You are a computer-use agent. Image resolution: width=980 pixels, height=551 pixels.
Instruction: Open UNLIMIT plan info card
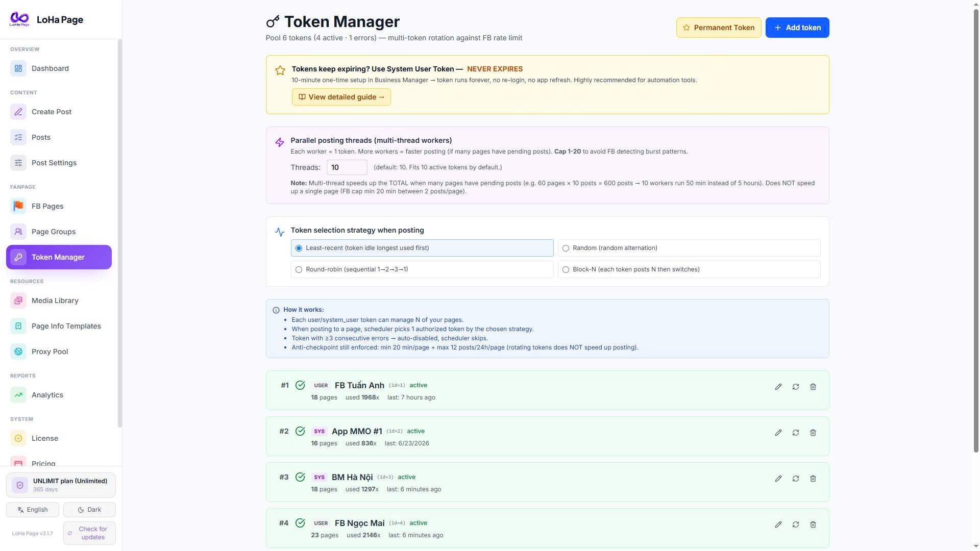tap(61, 485)
